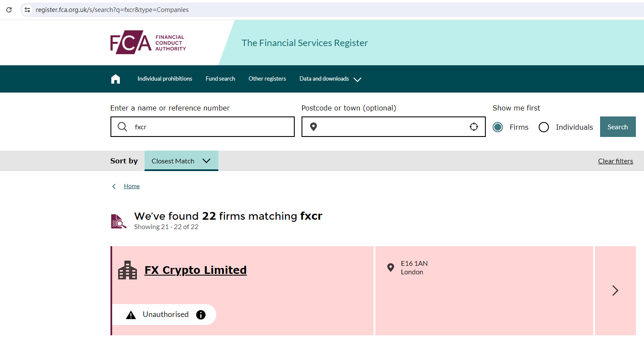The height and width of the screenshot is (337, 644).
Task: Select the Firms radio button
Action: click(x=498, y=127)
